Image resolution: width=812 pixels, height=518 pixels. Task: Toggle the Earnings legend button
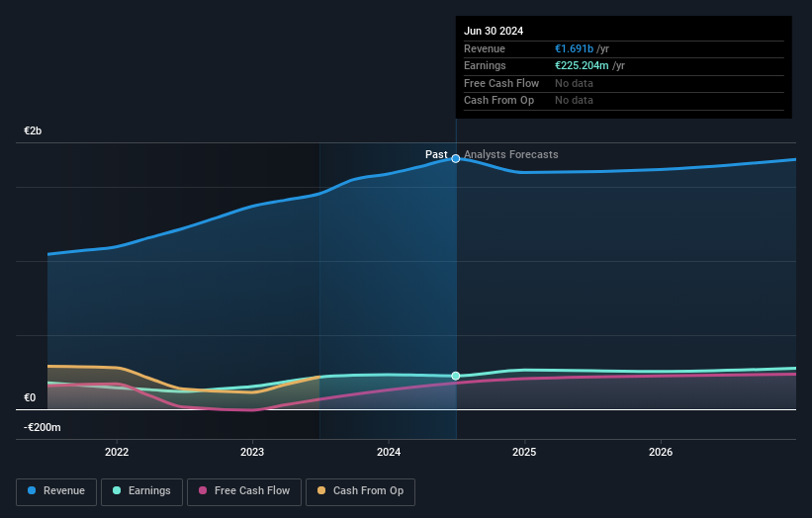(141, 491)
